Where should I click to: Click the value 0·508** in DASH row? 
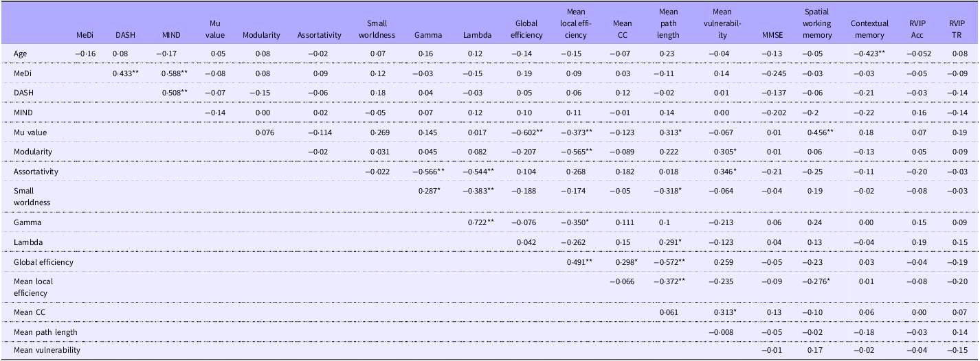coord(175,92)
